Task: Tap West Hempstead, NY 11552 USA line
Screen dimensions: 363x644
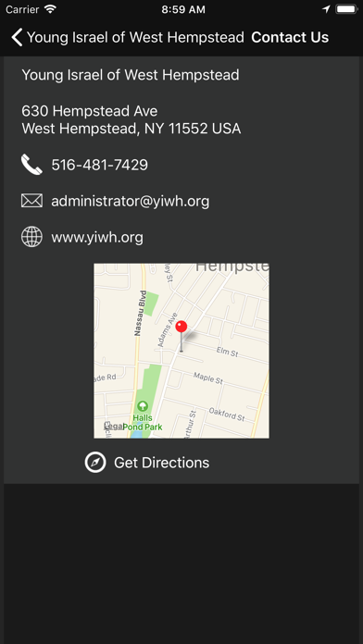Action: (x=131, y=129)
